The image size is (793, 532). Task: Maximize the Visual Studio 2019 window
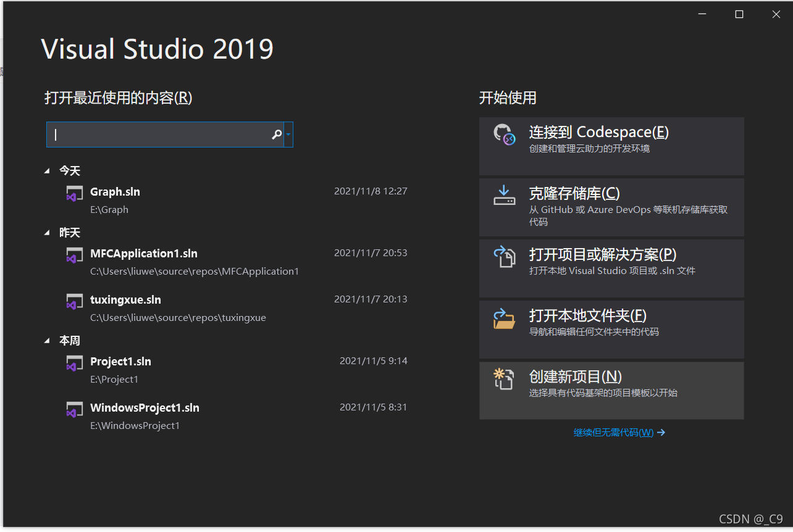[x=739, y=14]
